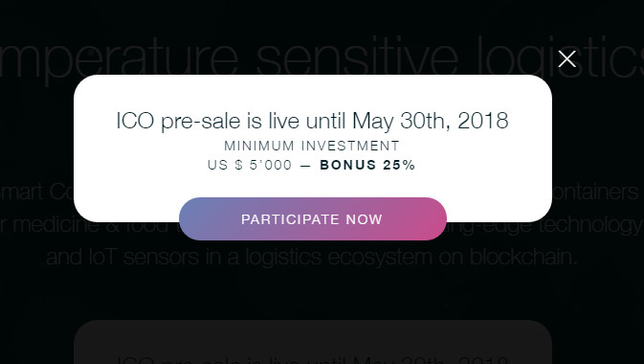
Task: Click the dimmed word blockchain behind the overlay
Action: click(523, 257)
